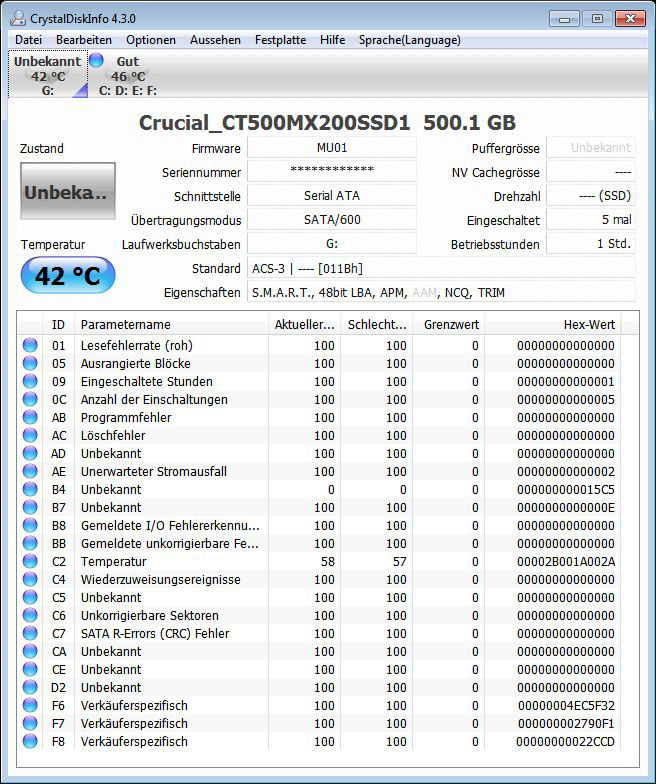
Task: Click the Eigenschaften features field
Action: tap(442, 292)
